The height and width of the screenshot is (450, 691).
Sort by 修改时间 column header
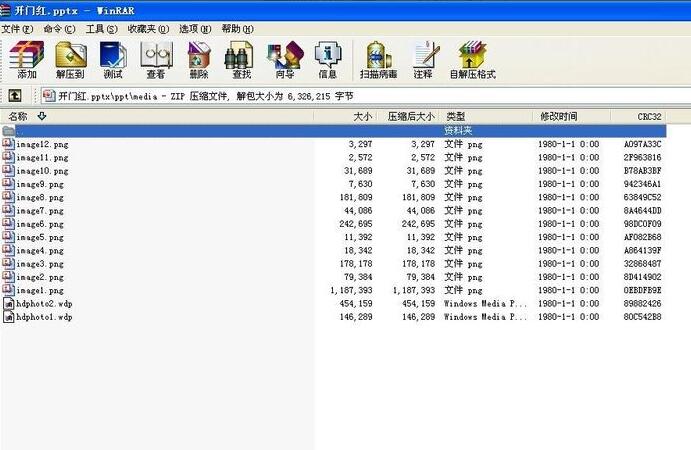click(559, 117)
